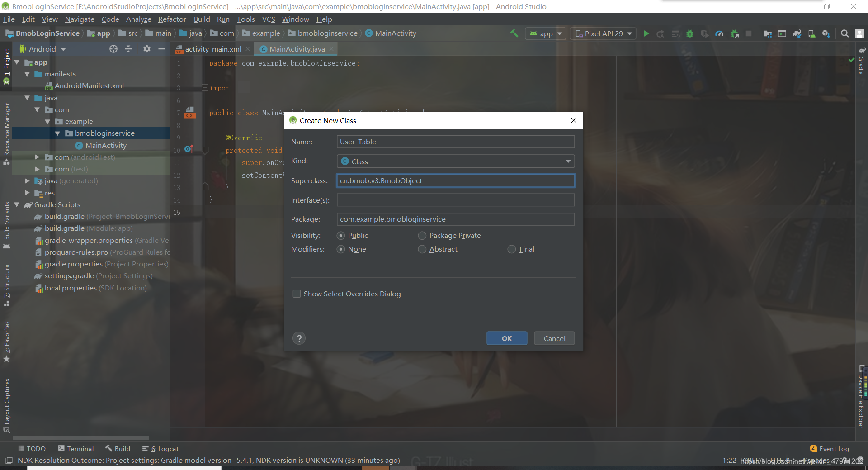Open the TODO tool window
The width and height of the screenshot is (868, 470).
point(32,449)
